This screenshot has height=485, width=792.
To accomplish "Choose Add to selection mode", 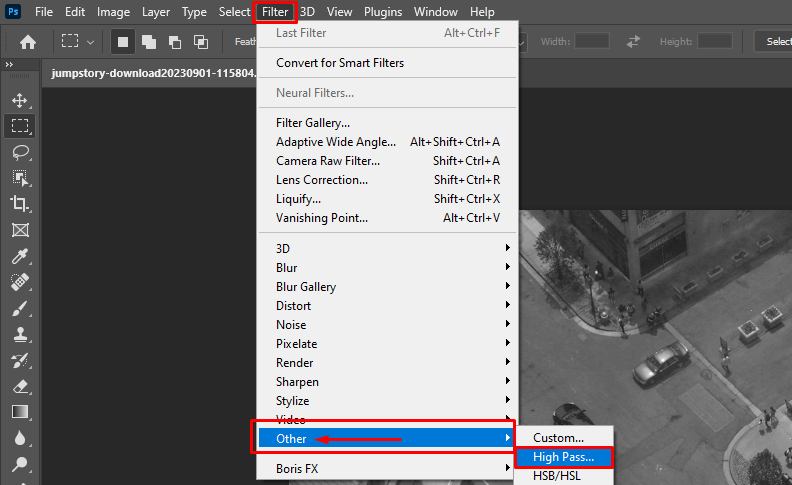I will pyautogui.click(x=149, y=41).
